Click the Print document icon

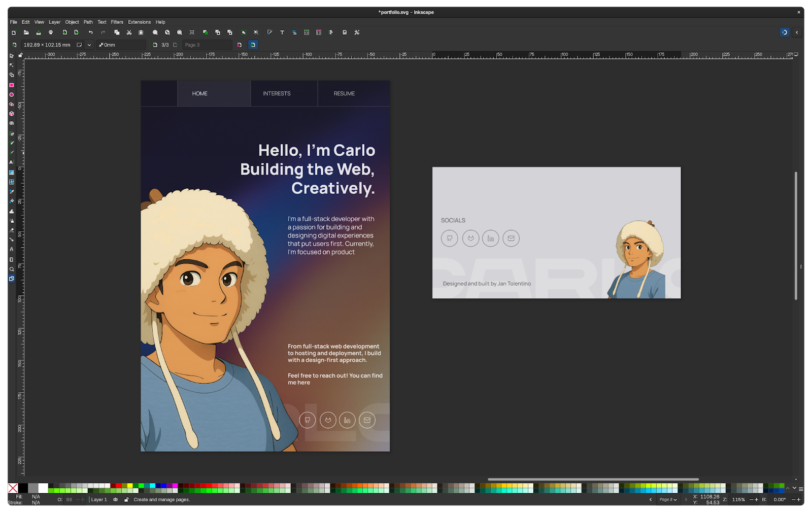(x=51, y=32)
